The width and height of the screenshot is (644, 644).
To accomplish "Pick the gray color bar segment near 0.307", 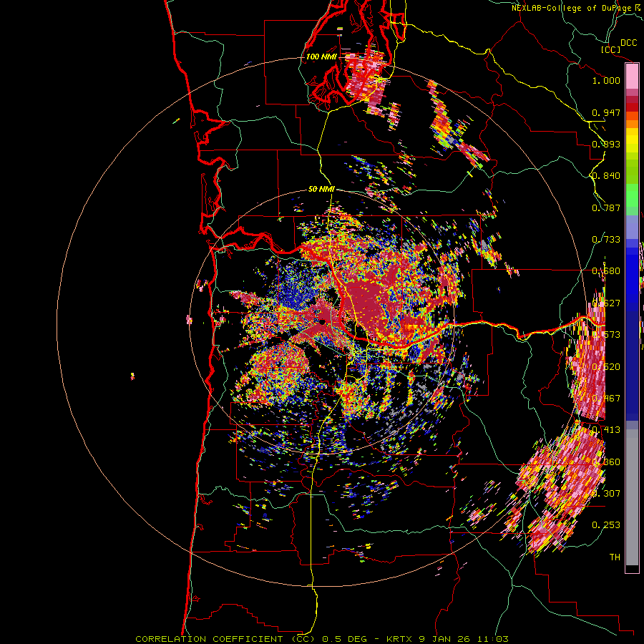I will [x=632, y=497].
